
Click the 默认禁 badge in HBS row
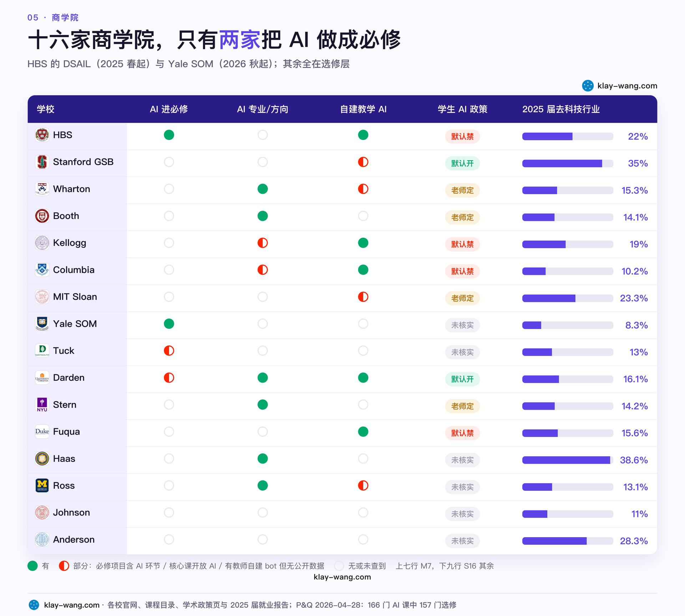click(x=462, y=136)
